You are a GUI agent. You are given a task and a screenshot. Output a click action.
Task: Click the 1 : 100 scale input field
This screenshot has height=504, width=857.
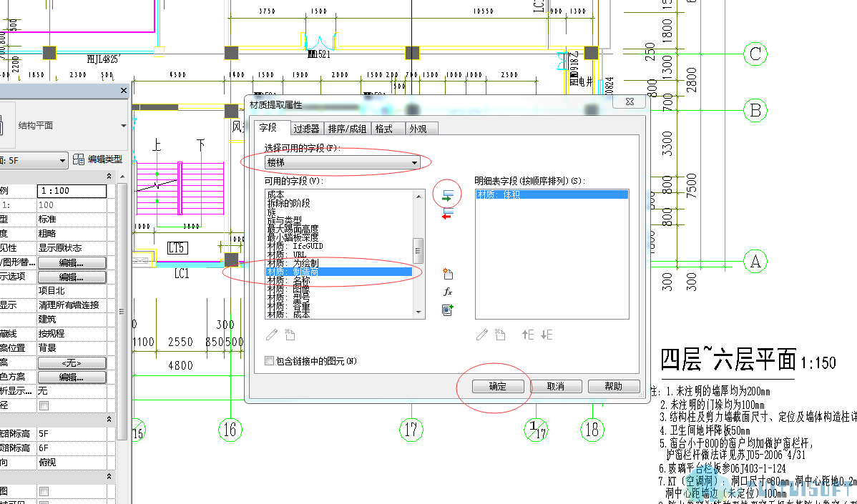pos(72,191)
